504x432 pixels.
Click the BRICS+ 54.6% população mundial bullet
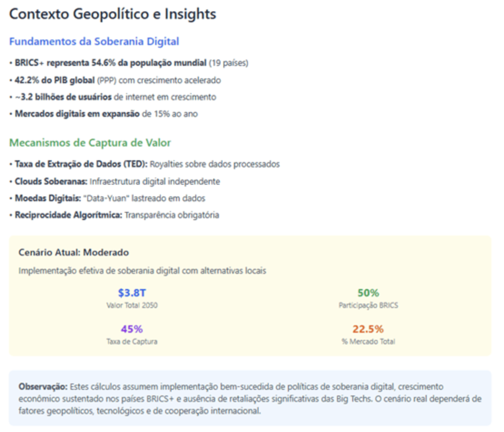pos(128,63)
